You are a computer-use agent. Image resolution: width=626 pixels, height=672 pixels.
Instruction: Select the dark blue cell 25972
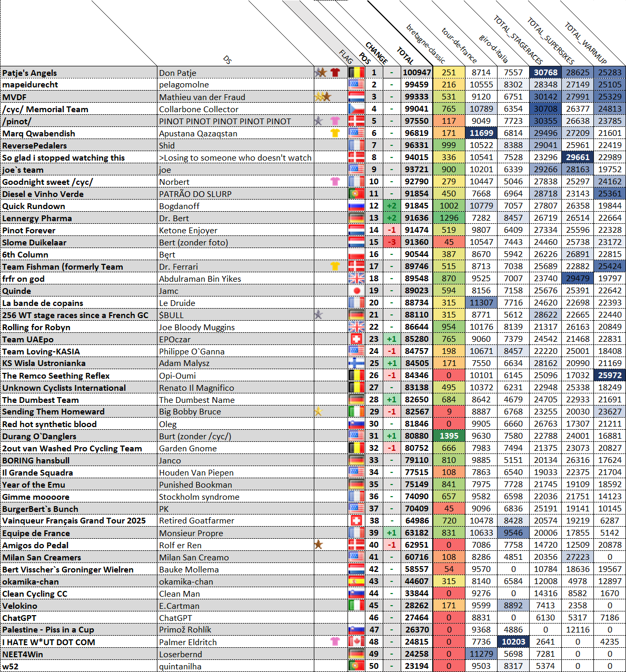click(610, 375)
